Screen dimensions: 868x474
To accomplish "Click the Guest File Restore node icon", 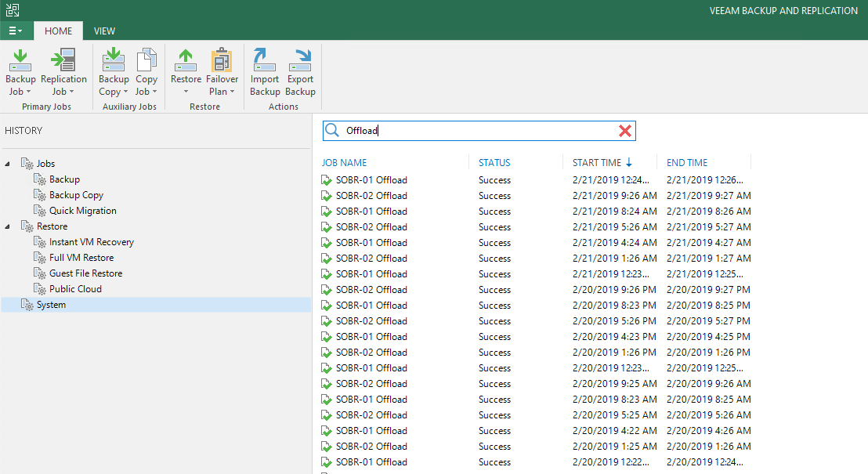I will (x=40, y=273).
